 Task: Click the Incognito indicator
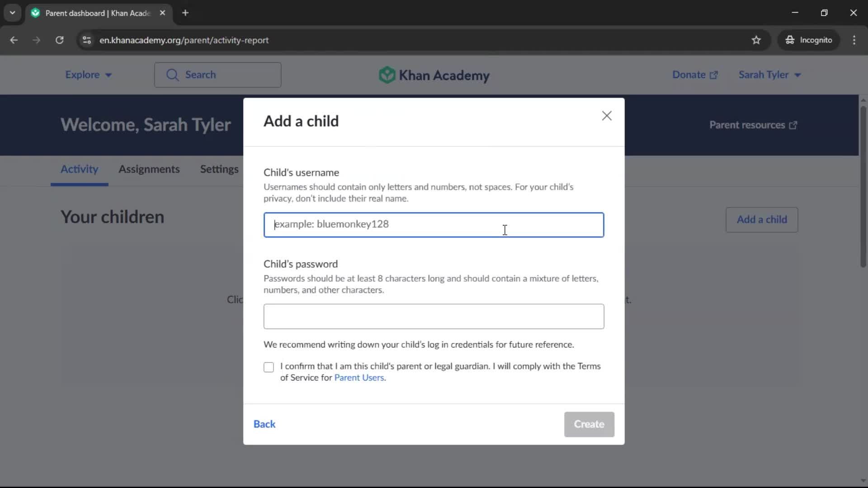point(808,40)
